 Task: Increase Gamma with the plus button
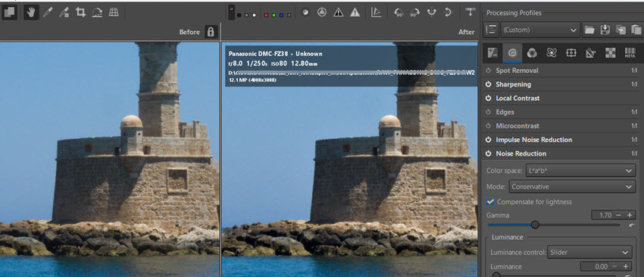629,216
